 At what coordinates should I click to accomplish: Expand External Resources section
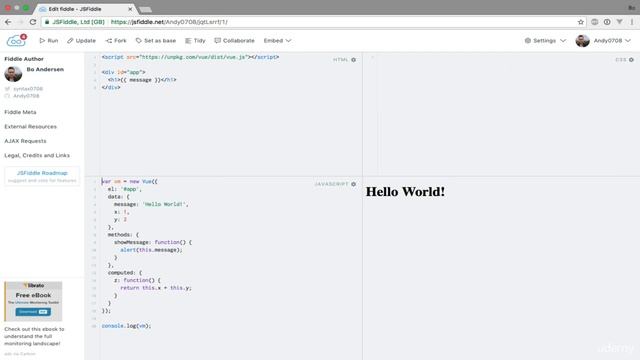[31, 127]
